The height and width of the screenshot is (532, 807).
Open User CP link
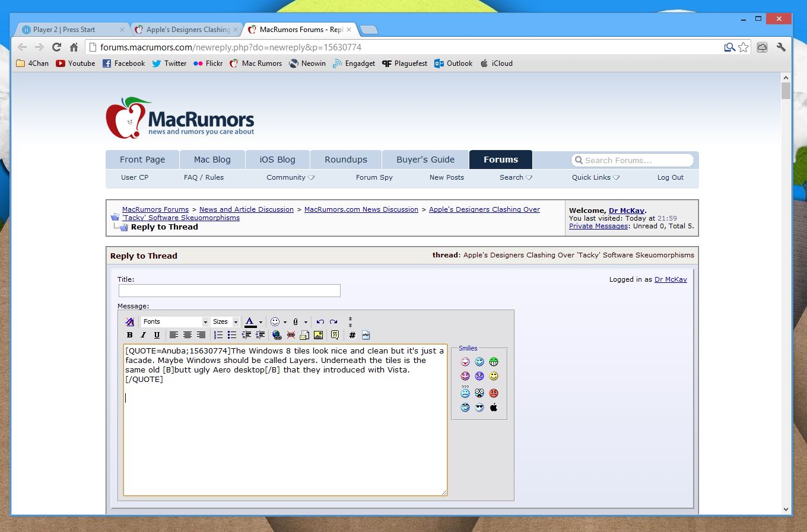[x=135, y=177]
